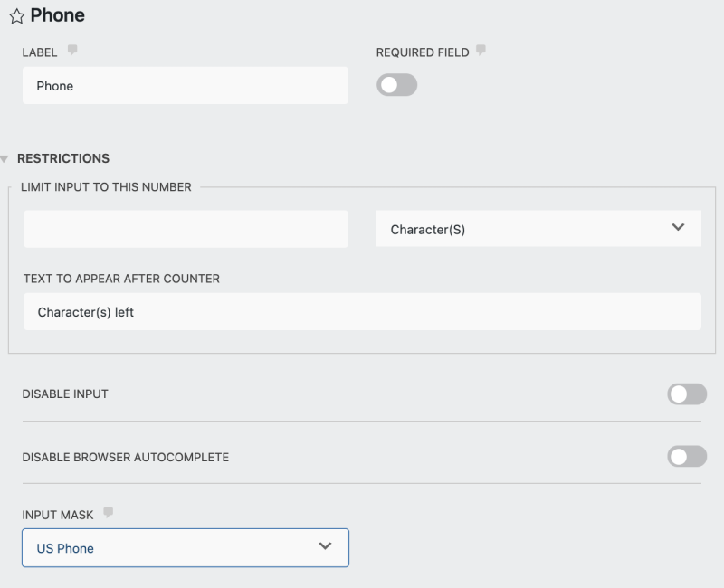Click the chevron arrow in Character(S) select
724x588 pixels.
678,228
